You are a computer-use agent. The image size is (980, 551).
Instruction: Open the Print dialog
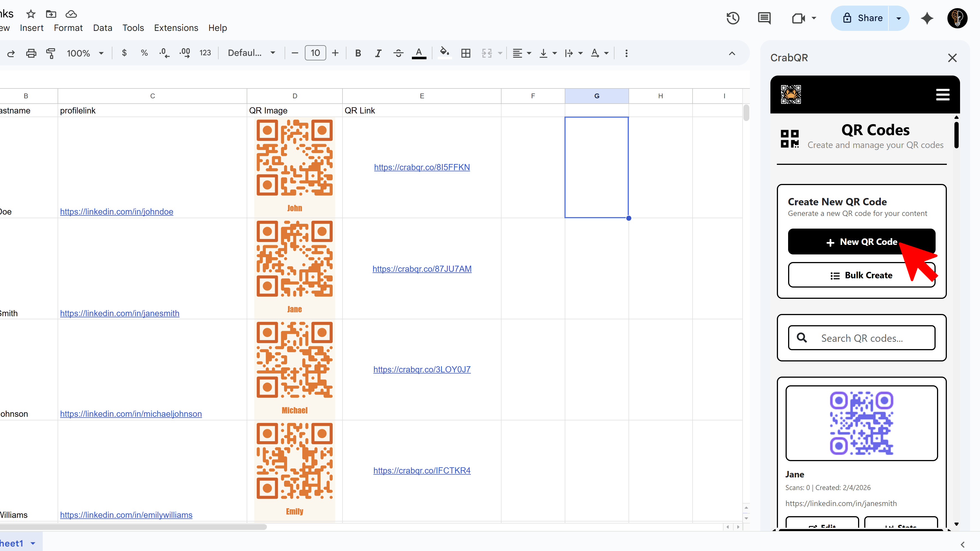pos(31,53)
